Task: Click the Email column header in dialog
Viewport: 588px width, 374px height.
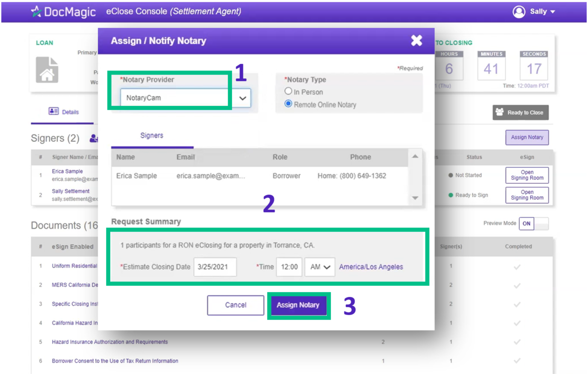Action: (185, 157)
